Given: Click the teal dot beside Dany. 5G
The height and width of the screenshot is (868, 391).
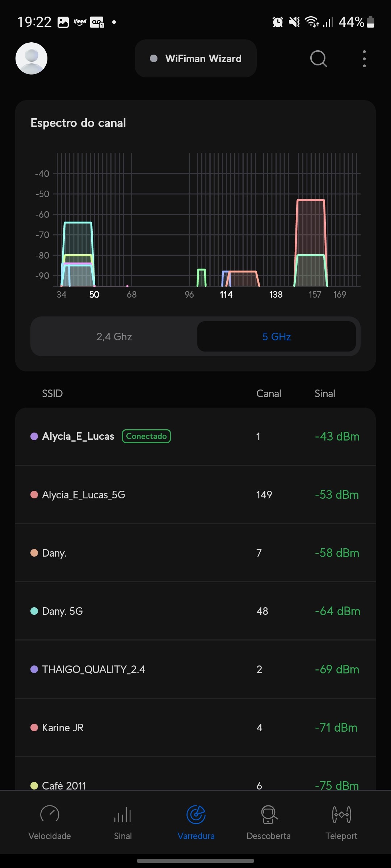Looking at the screenshot, I should [34, 611].
